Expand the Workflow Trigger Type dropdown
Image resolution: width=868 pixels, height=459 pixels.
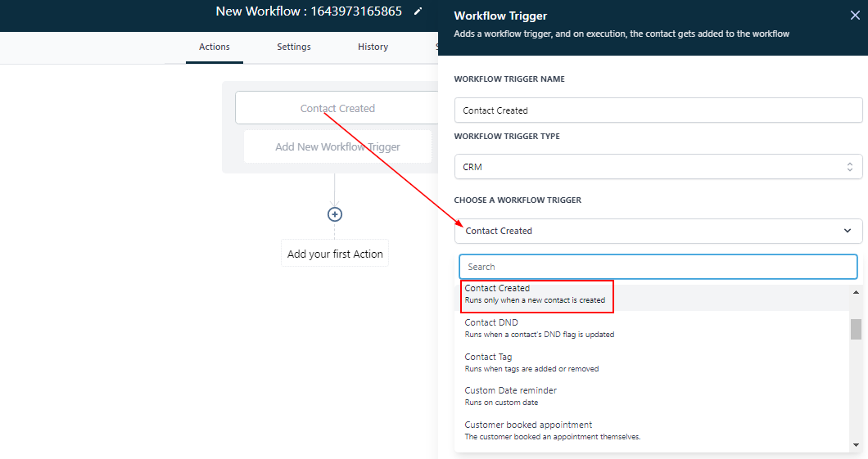658,167
